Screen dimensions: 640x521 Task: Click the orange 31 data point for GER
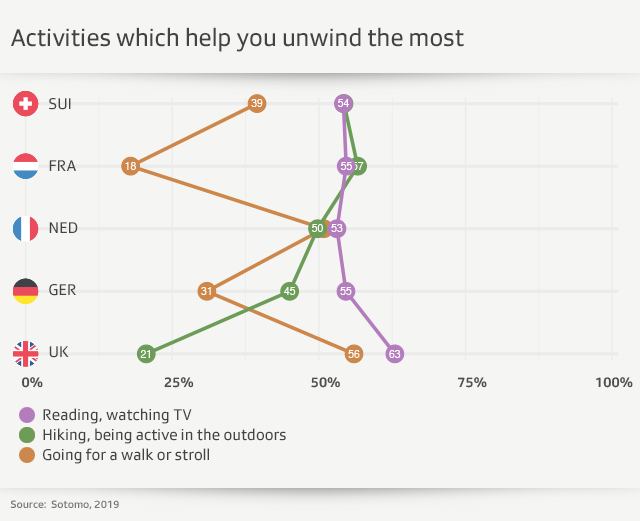coord(207,291)
